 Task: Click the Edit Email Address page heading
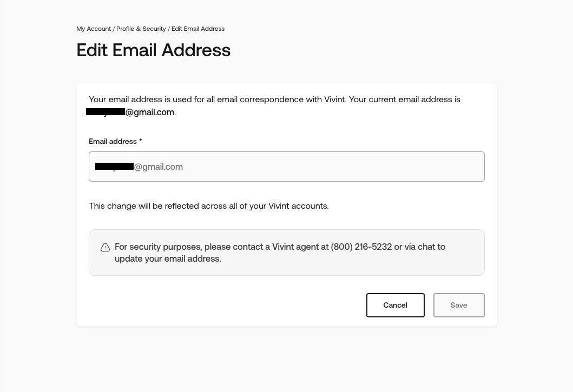coord(153,50)
